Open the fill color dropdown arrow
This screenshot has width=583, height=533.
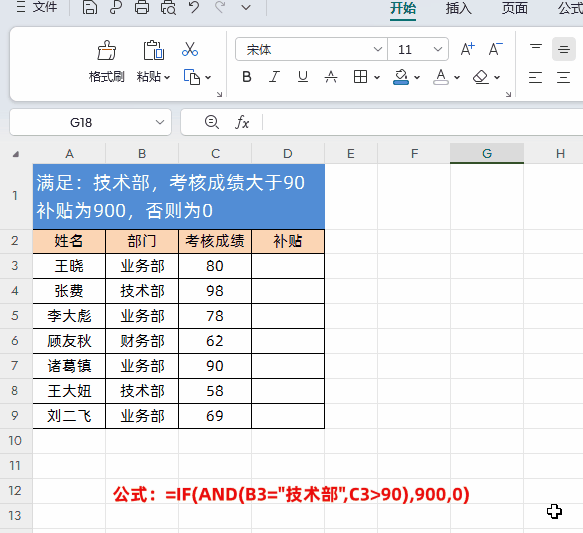417,77
